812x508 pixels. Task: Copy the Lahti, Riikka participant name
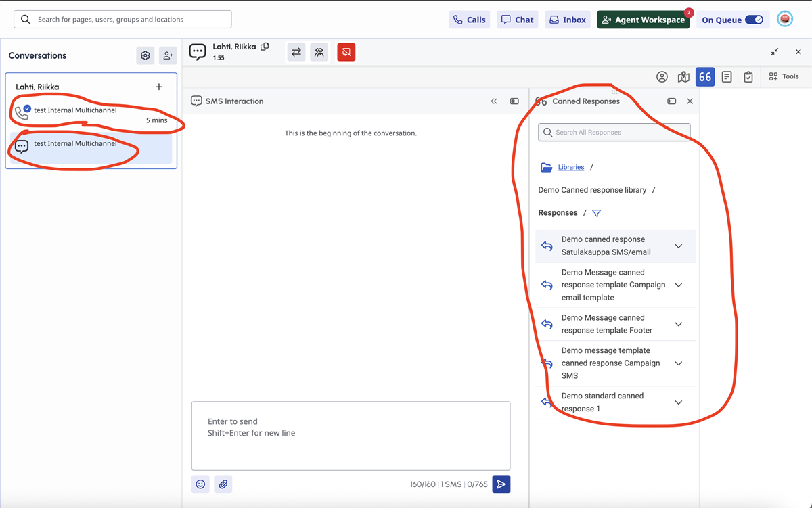point(265,47)
